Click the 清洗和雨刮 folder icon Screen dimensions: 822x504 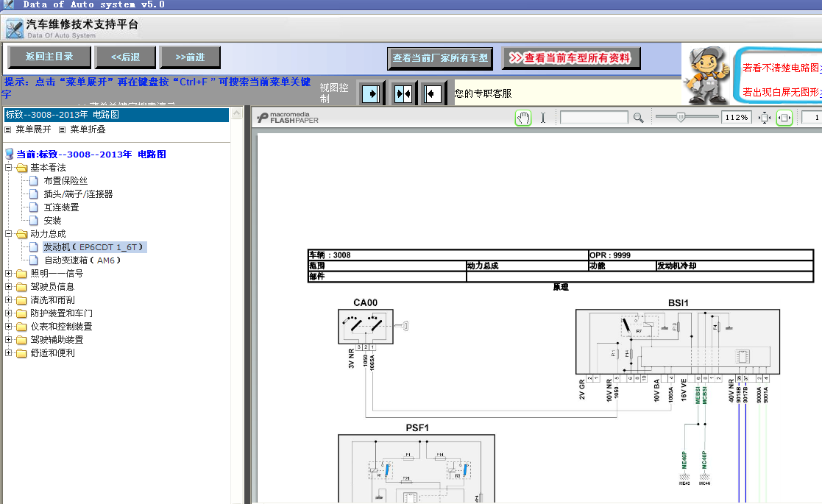click(21, 299)
